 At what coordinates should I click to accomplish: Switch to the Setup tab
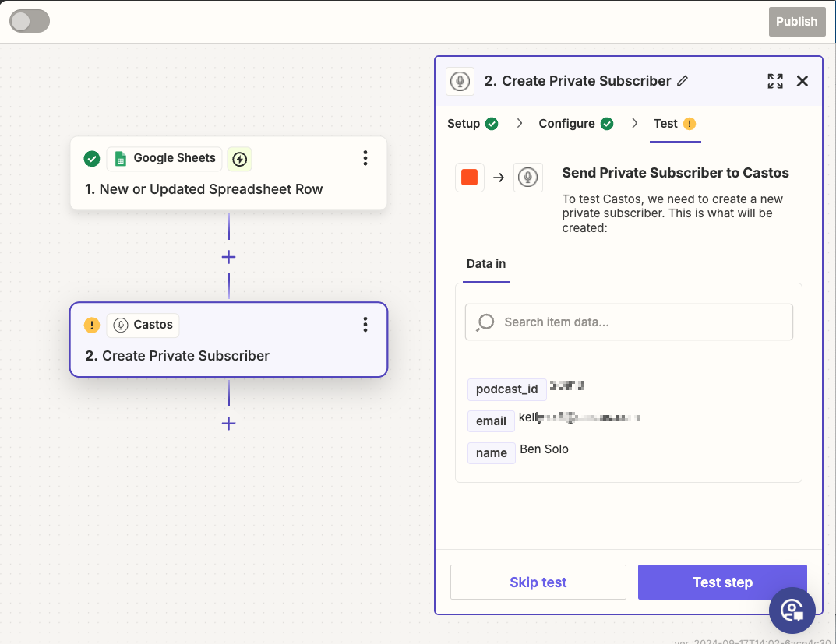point(472,124)
